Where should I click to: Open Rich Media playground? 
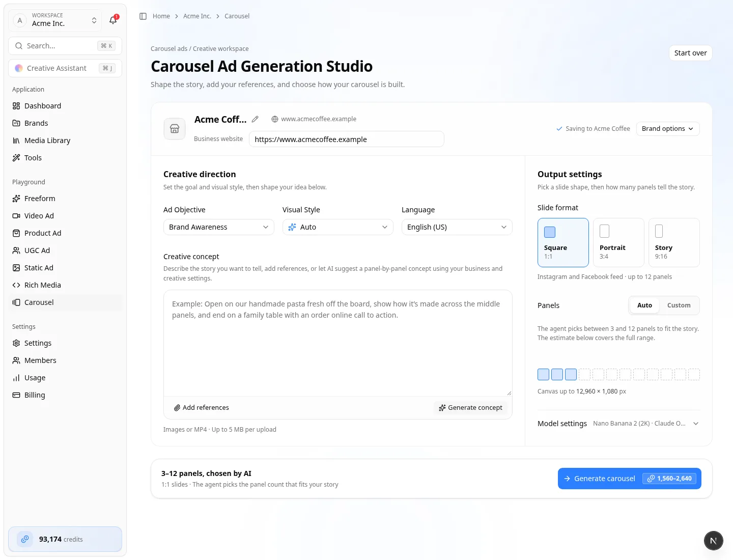click(x=65, y=285)
